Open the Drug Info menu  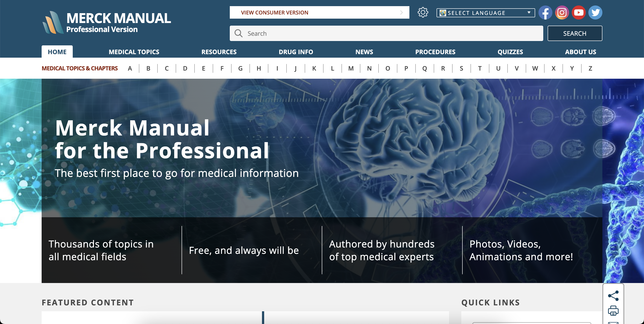[x=296, y=52]
